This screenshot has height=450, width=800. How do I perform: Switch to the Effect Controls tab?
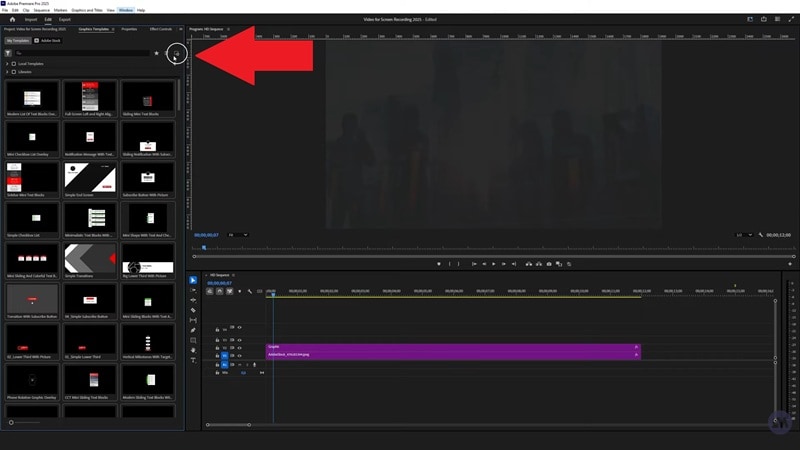point(161,29)
